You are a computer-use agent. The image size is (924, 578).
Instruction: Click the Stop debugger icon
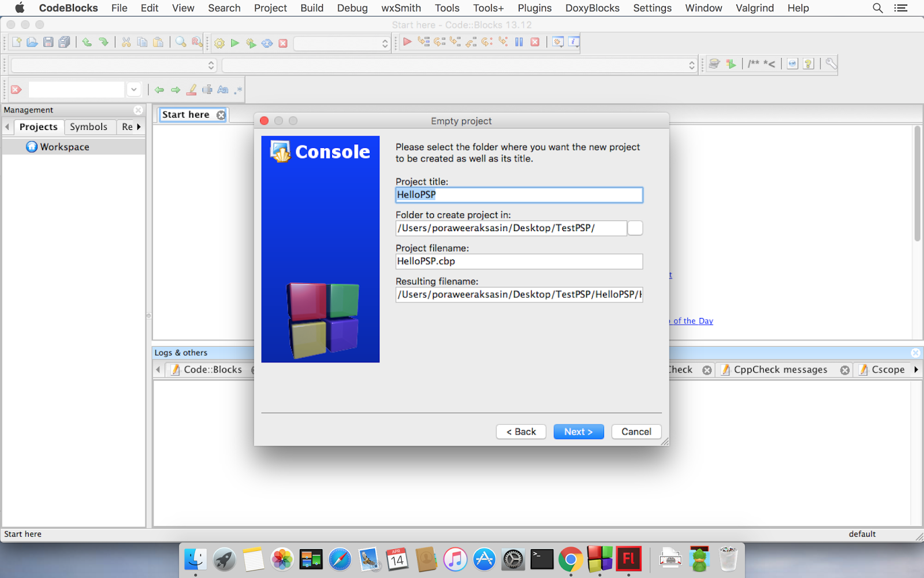click(535, 42)
